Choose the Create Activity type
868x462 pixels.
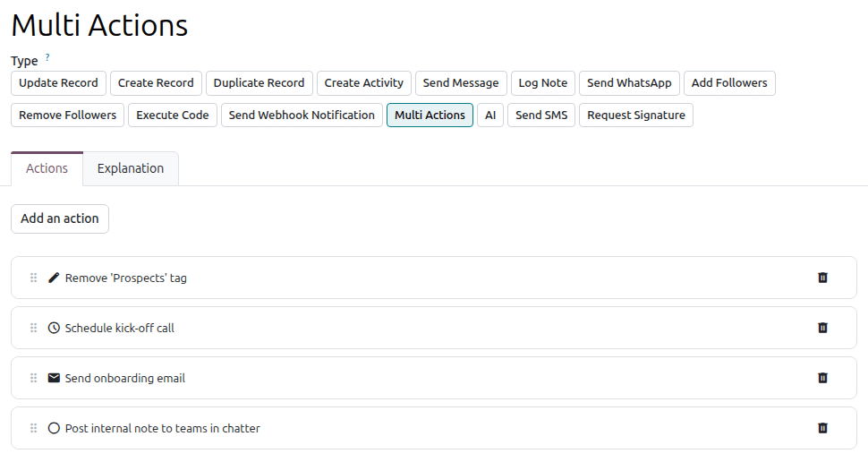(363, 83)
